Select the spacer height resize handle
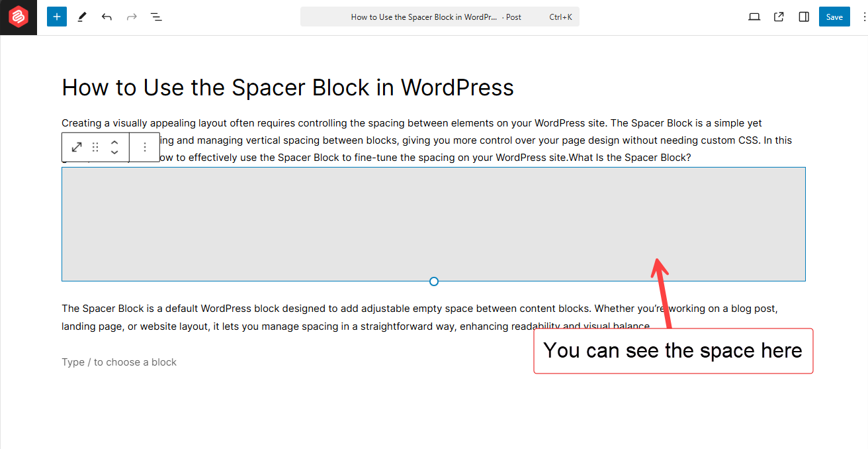The width and height of the screenshot is (868, 449). point(433,281)
